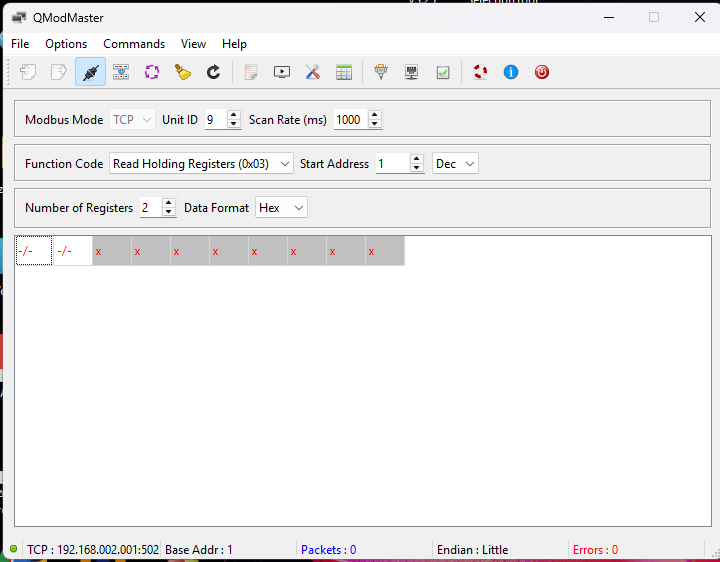Open the Options menu
Viewport: 720px width, 562px height.
click(66, 44)
